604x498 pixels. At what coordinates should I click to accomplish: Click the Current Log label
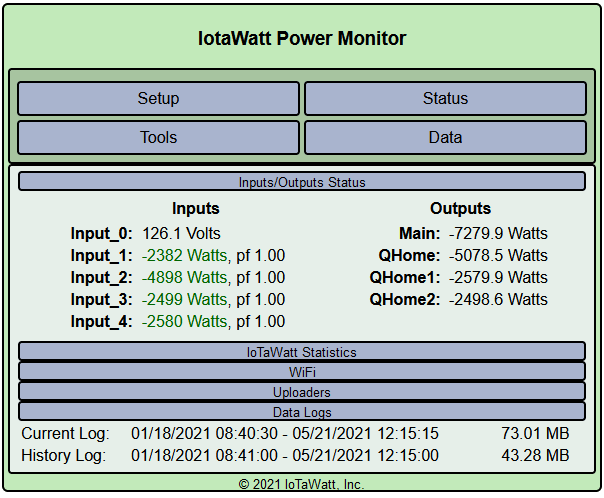pyautogui.click(x=65, y=434)
